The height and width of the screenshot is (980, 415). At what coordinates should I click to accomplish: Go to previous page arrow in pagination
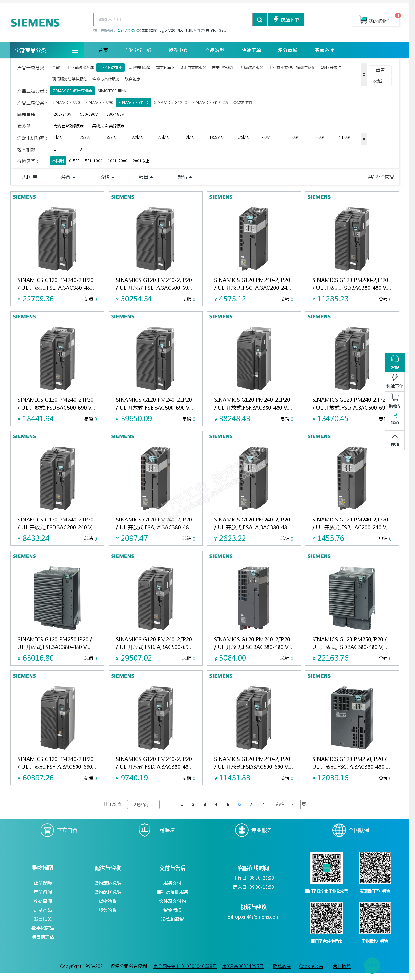(169, 804)
